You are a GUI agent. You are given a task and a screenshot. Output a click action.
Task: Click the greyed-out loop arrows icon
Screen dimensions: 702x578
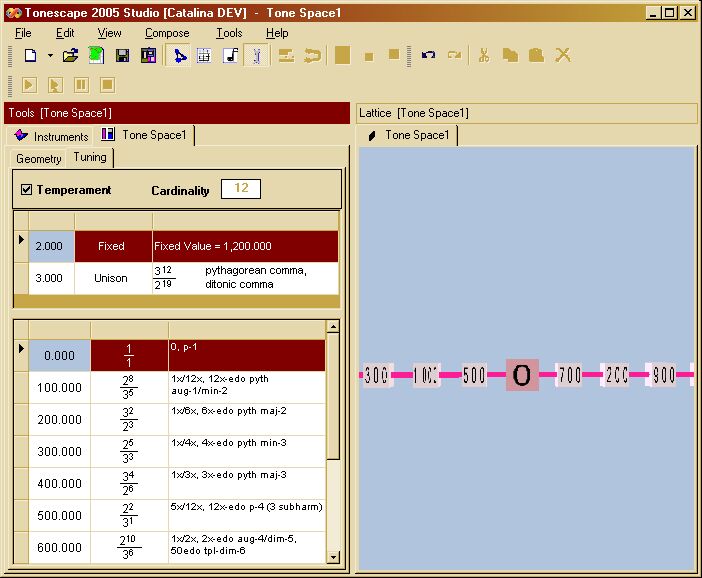tap(312, 56)
